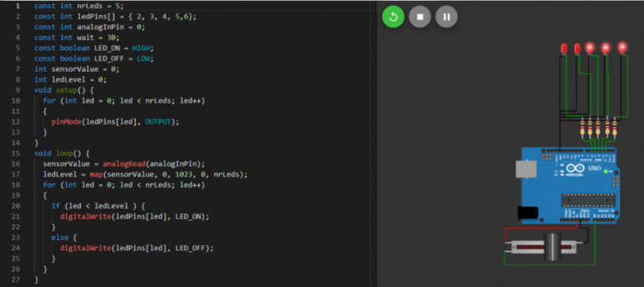Viewport: 644px width, 287px height.
Task: Select the leftmost resistor above the board
Action: (x=583, y=128)
